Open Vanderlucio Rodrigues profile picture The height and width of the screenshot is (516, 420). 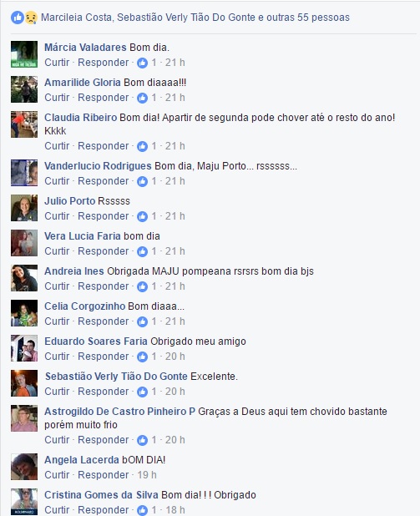24,173
